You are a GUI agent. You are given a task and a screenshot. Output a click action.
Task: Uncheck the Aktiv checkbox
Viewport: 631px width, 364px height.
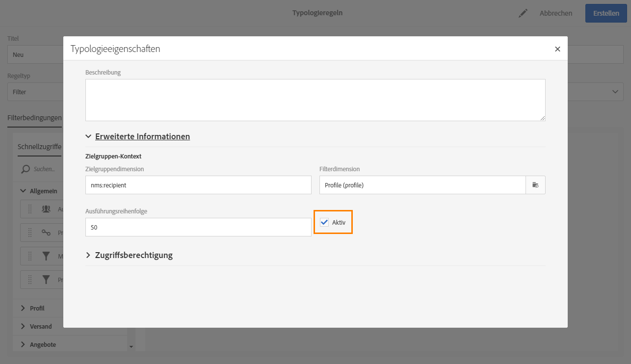tap(324, 222)
